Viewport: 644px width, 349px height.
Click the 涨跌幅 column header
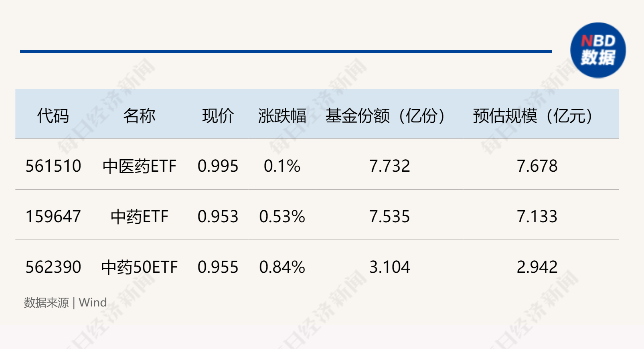[282, 116]
